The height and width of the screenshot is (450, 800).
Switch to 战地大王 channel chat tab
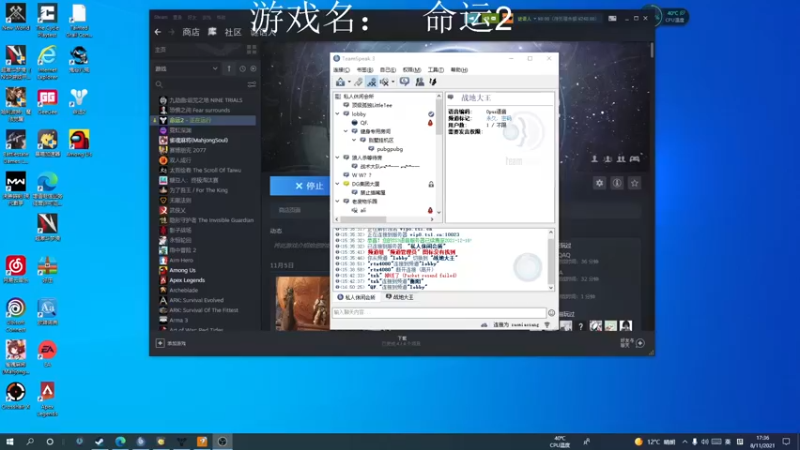pyautogui.click(x=399, y=297)
